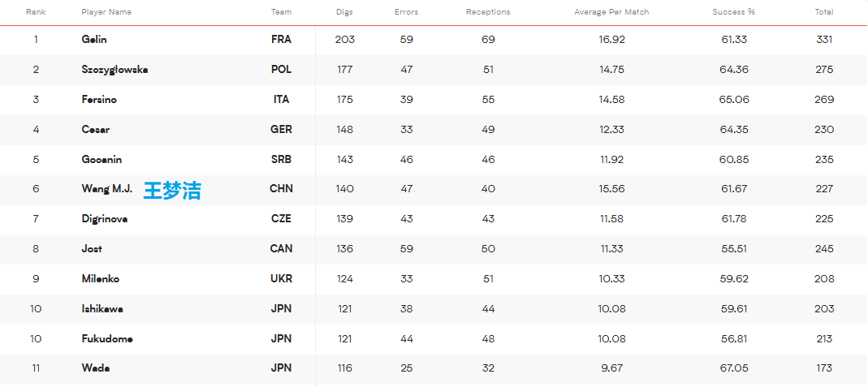Viewport: 868px width, 387px height.
Task: Sort by the Errors column header
Action: [x=406, y=12]
